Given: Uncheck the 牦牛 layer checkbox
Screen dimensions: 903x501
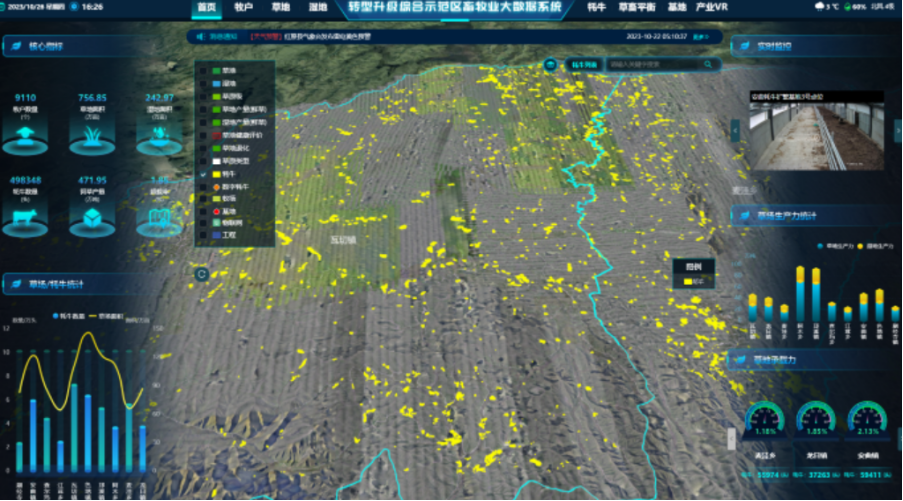Looking at the screenshot, I should click(x=204, y=172).
